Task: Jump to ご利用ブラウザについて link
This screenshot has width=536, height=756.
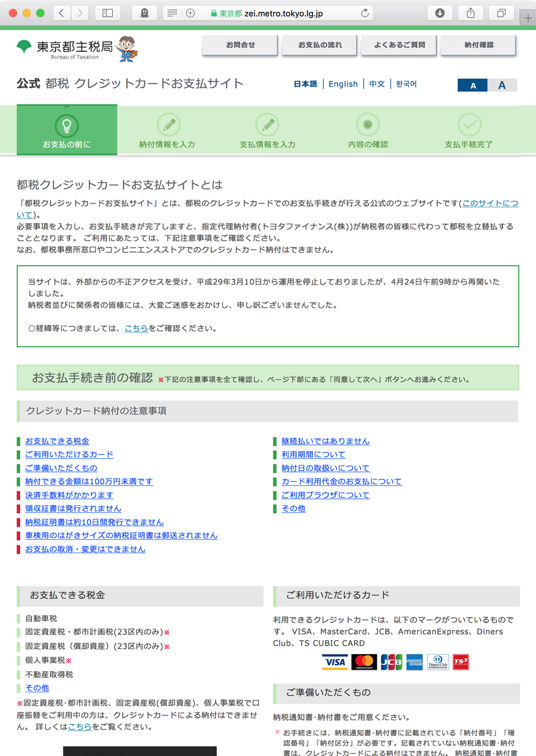Action: pyautogui.click(x=326, y=495)
